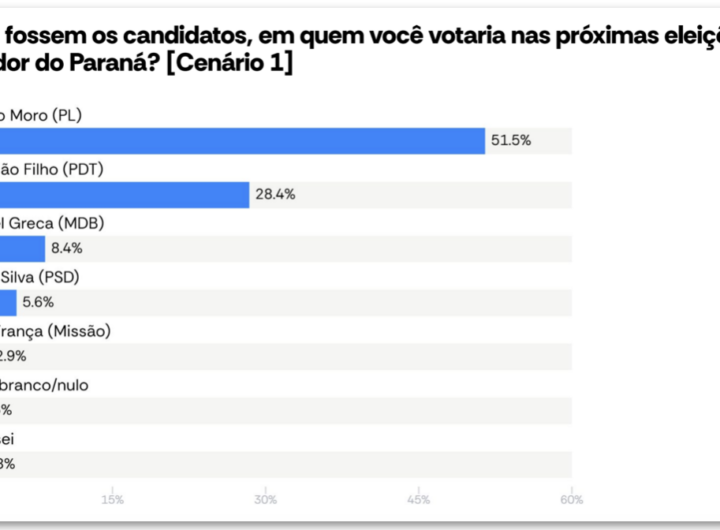Click the 15% x-axis tick label
720x530 pixels.
tap(113, 499)
